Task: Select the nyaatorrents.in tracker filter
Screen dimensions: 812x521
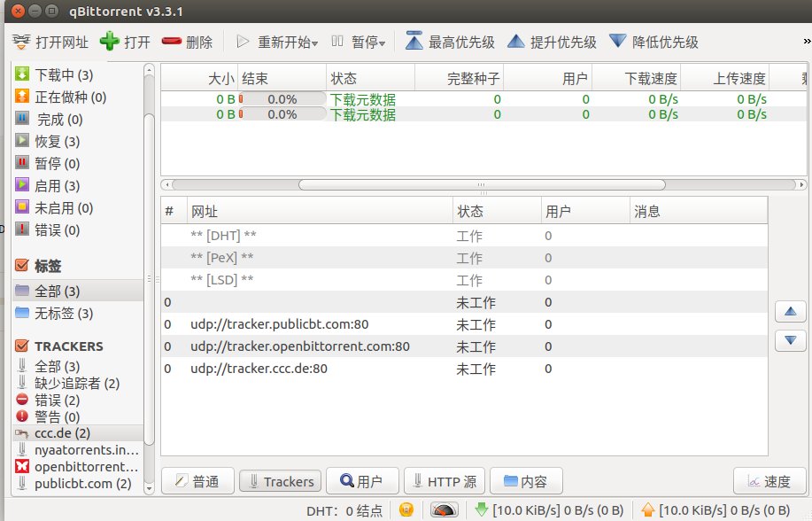Action: point(78,450)
